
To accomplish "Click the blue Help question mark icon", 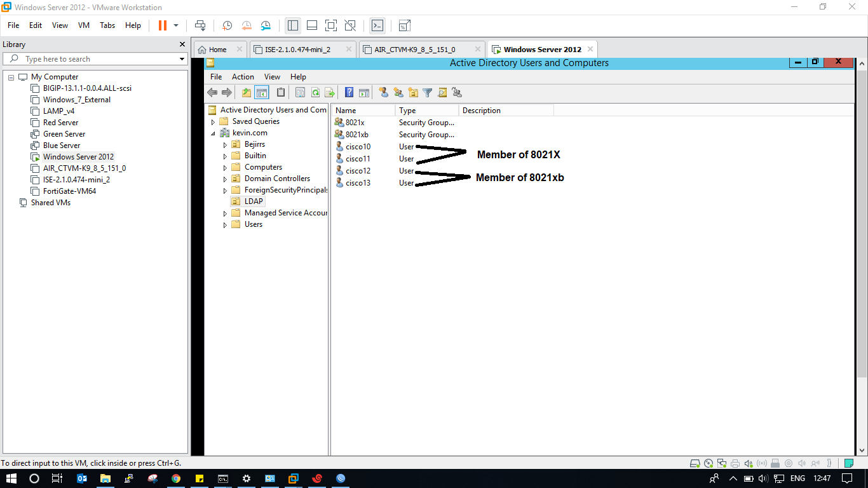I will pos(349,93).
